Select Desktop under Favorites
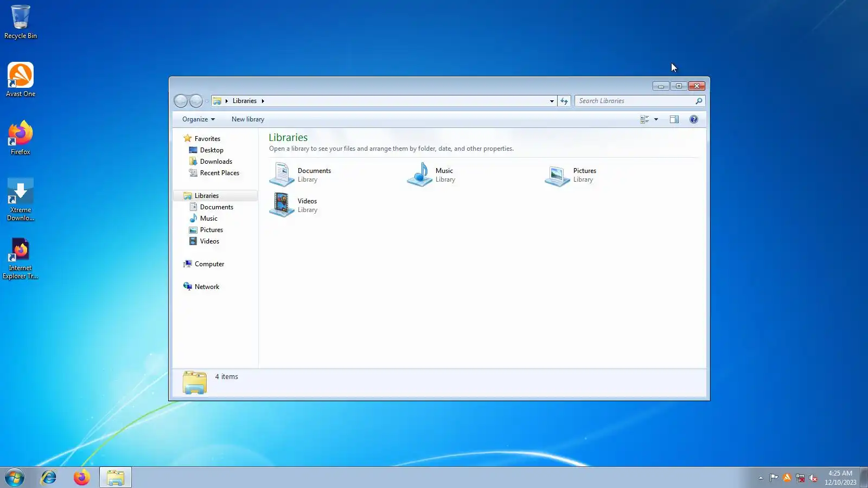Screen dimensions: 868x488 tap(212, 150)
